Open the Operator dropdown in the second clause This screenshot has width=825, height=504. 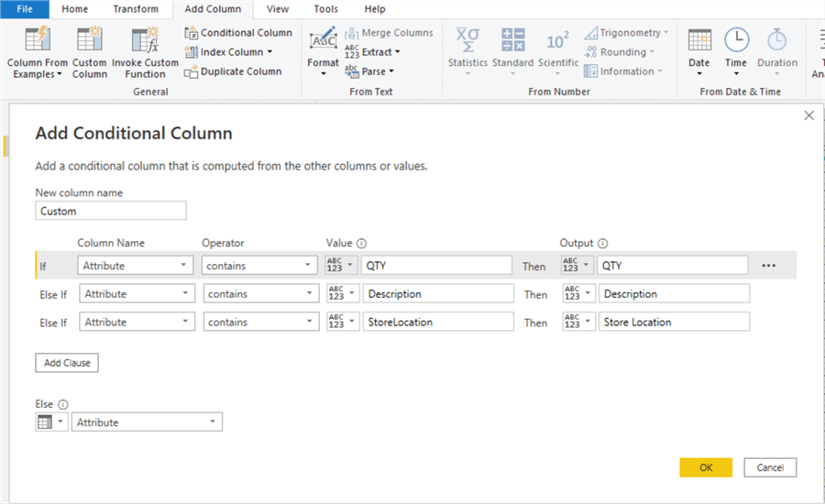tap(259, 294)
